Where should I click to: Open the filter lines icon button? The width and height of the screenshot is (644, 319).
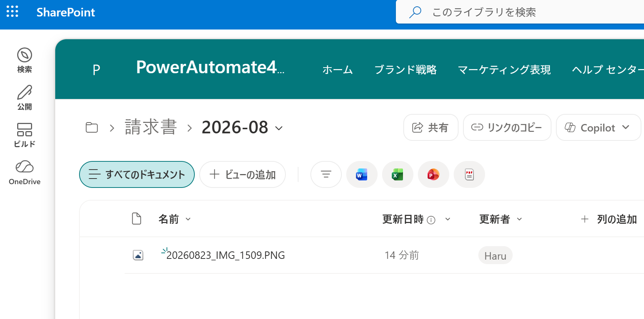(326, 174)
